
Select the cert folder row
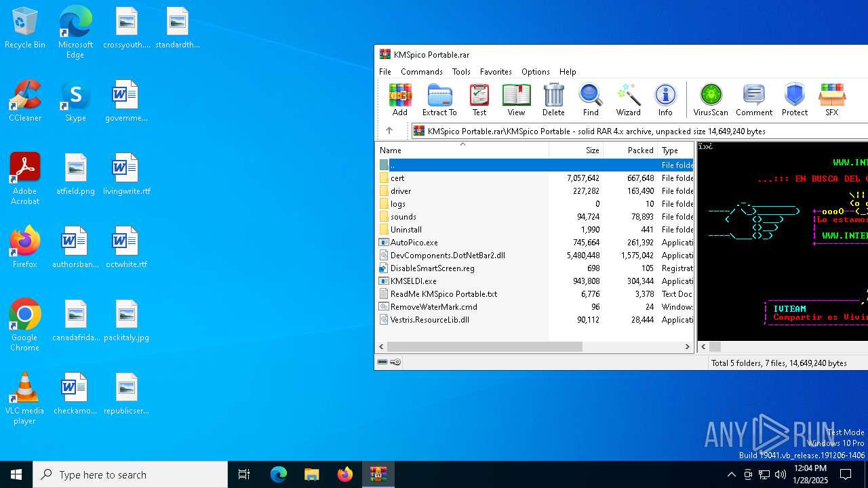pyautogui.click(x=535, y=178)
